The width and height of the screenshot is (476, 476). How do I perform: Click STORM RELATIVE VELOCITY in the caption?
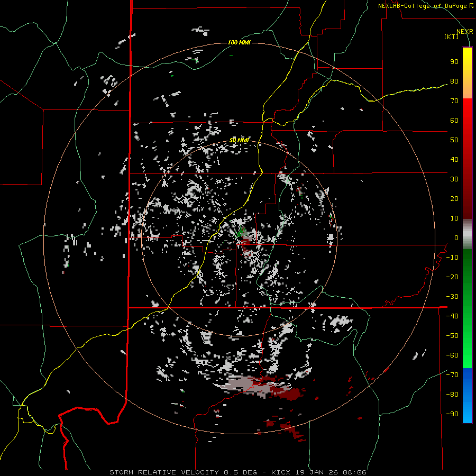pos(164,472)
